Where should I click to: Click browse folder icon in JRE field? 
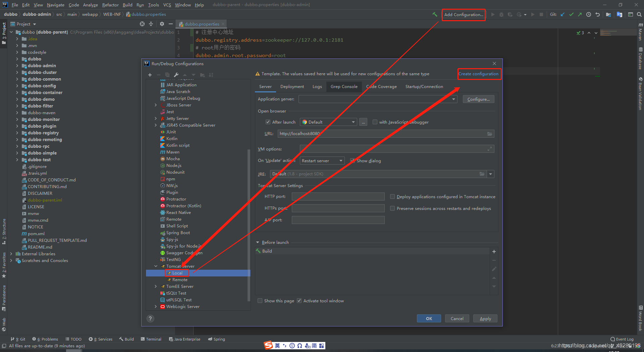pyautogui.click(x=482, y=174)
